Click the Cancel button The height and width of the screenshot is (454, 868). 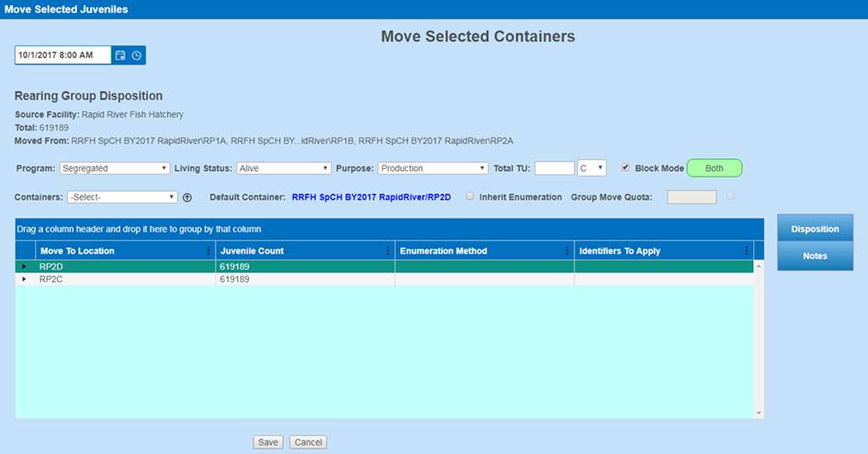(308, 442)
